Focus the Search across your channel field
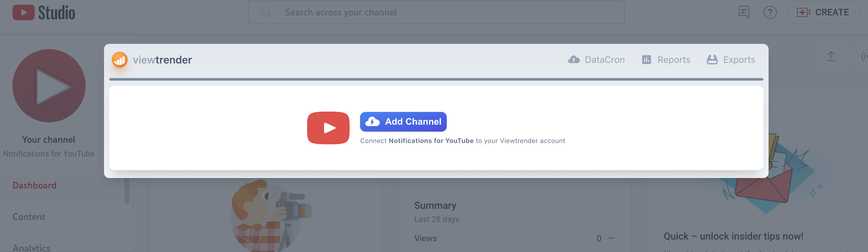Image resolution: width=868 pixels, height=252 pixels. (x=436, y=12)
